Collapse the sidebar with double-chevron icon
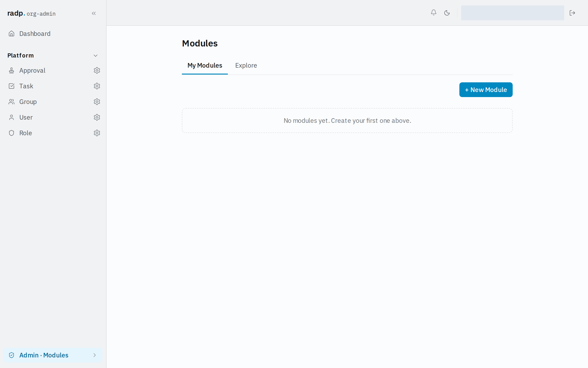Viewport: 588px width, 368px height. (94, 13)
